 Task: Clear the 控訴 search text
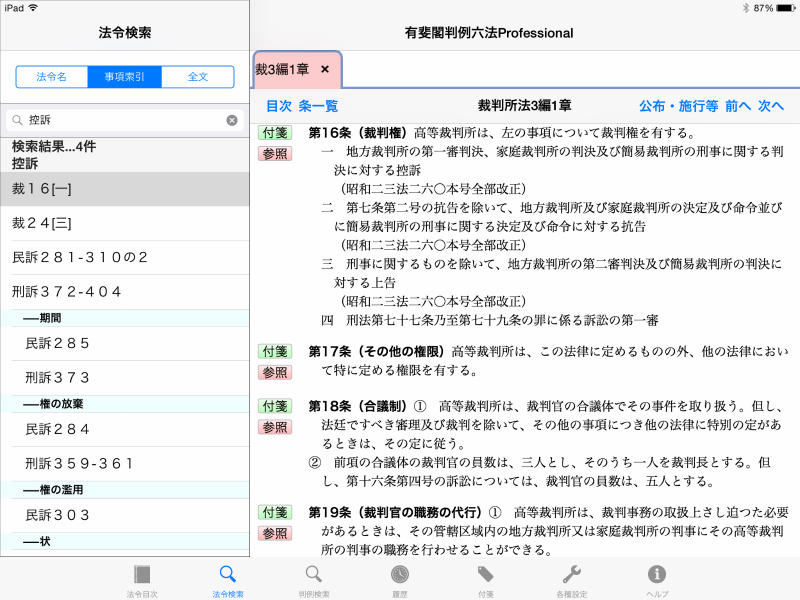tap(232, 120)
